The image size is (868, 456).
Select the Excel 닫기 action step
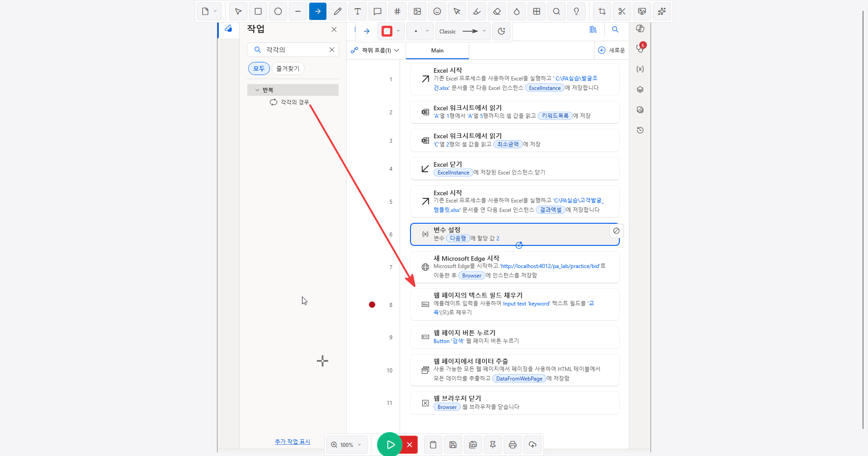pyautogui.click(x=514, y=169)
